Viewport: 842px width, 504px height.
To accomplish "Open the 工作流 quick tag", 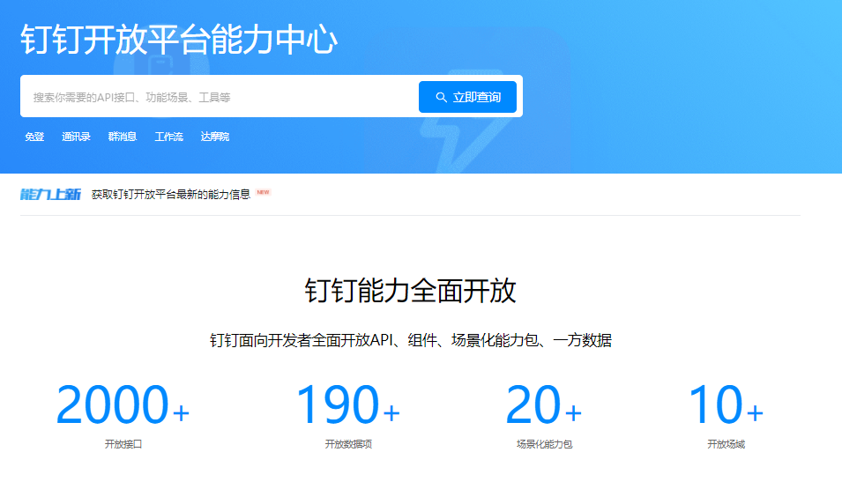I will (168, 137).
